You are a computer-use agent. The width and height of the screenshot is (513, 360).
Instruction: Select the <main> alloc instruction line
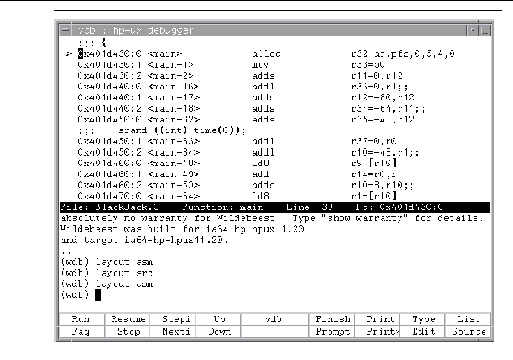pyautogui.click(x=266, y=54)
